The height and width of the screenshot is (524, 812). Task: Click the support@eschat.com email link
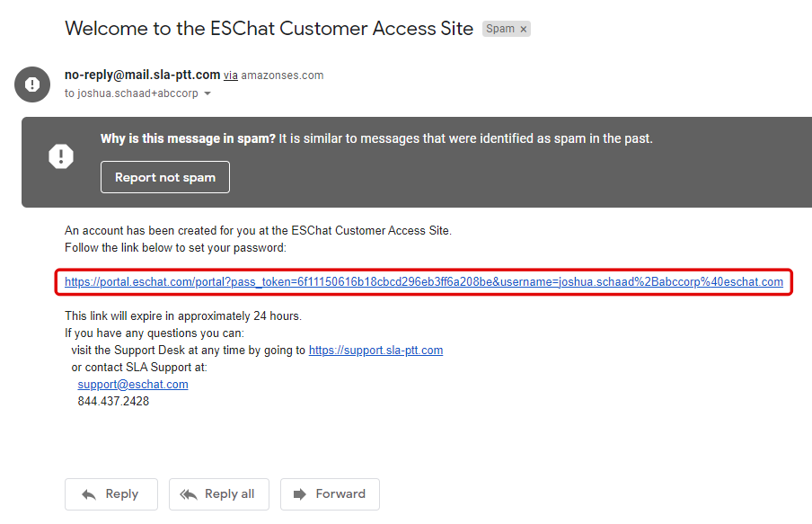133,385
